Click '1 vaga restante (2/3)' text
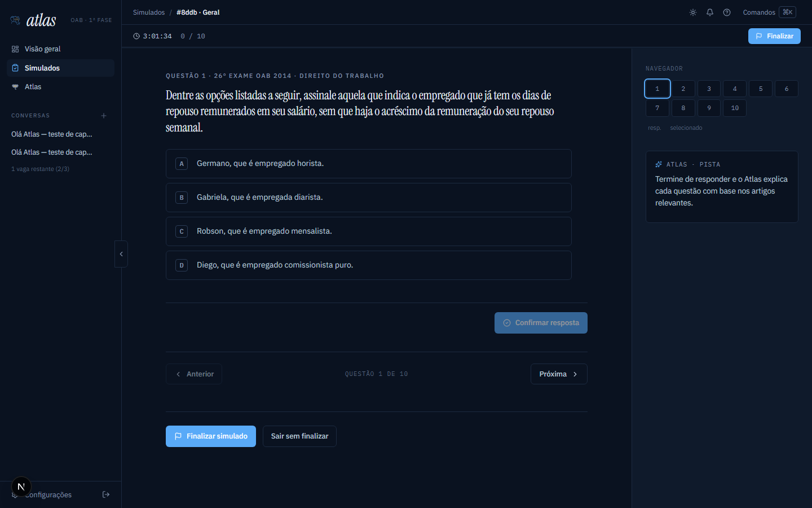Viewport: 812px width, 508px height. (x=41, y=169)
